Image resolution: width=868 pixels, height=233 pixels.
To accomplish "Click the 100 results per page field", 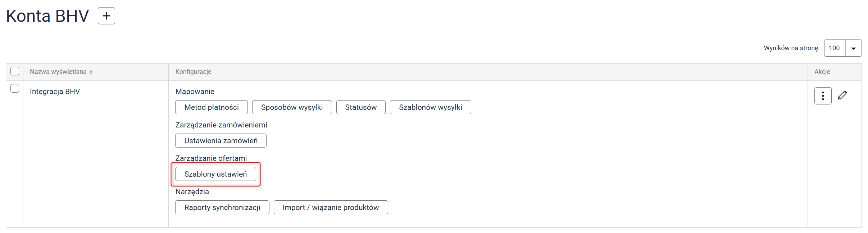I will [835, 48].
